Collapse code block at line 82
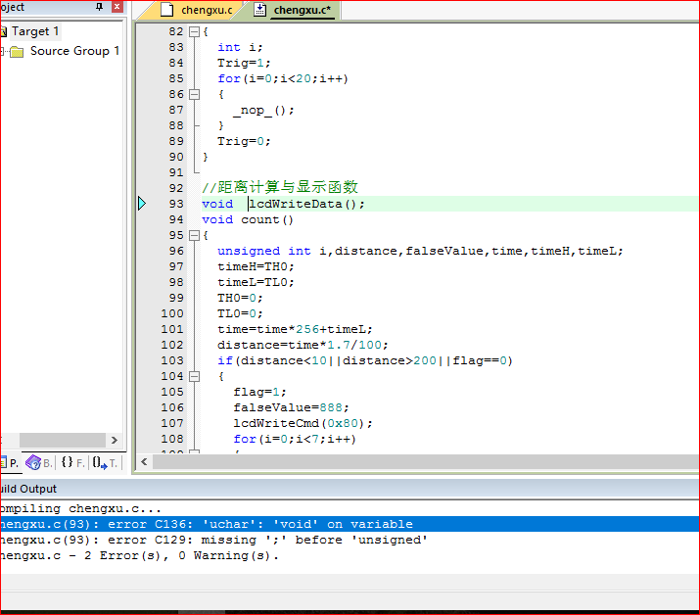The image size is (700, 615). point(194,31)
